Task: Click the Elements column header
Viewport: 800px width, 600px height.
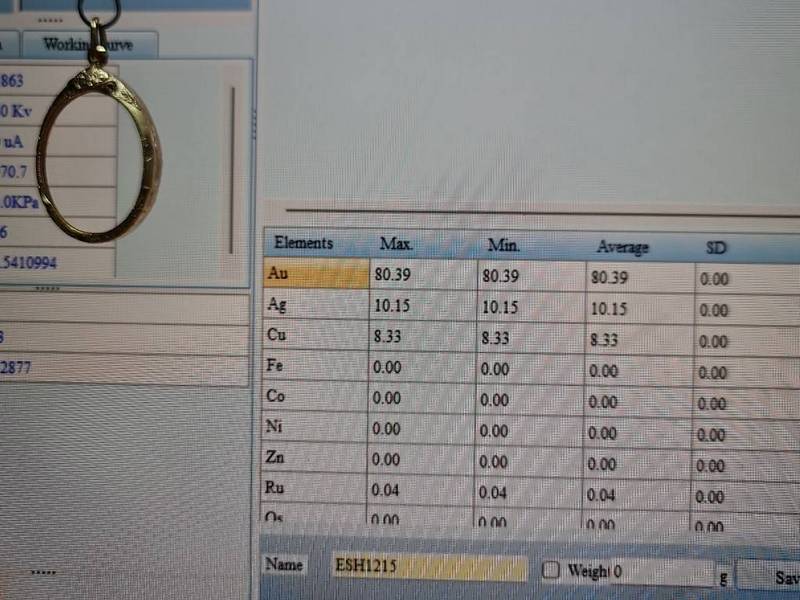Action: coord(303,243)
